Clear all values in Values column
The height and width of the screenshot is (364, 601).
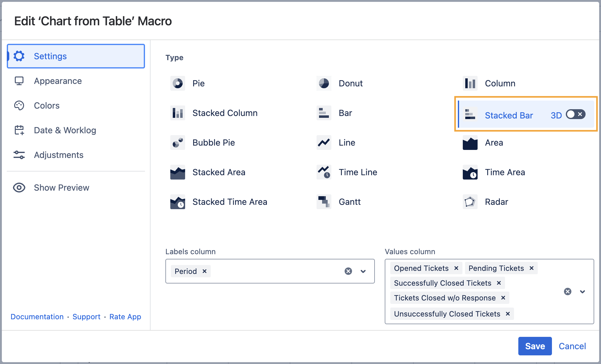coord(568,292)
